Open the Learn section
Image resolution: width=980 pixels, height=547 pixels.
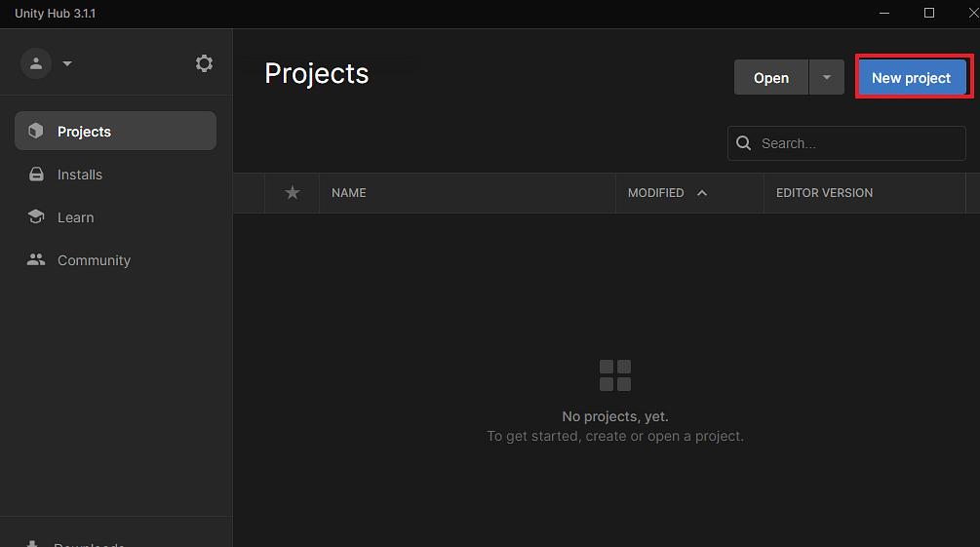click(x=116, y=216)
